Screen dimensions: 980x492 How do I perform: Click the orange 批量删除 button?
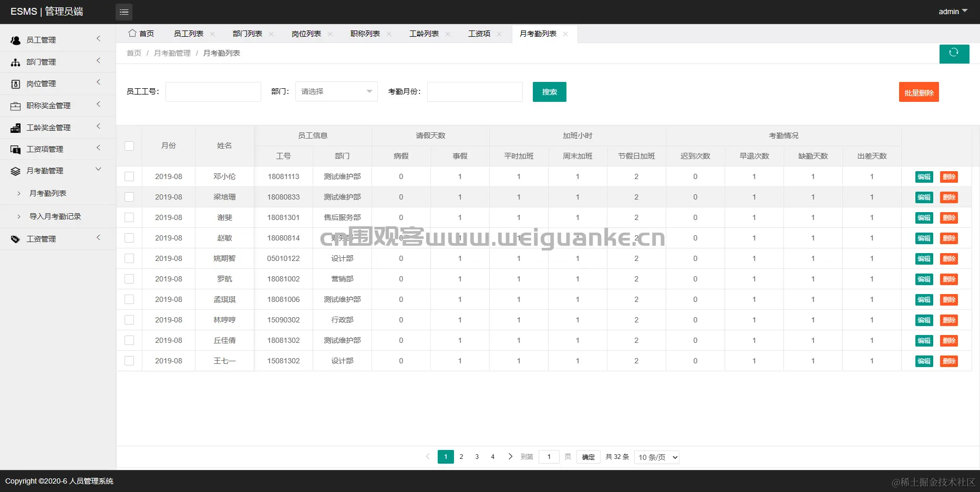(x=919, y=92)
